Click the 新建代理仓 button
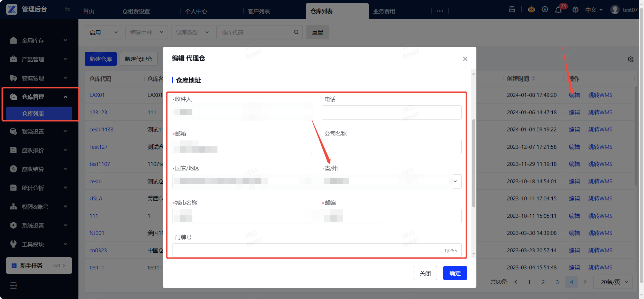Image resolution: width=644 pixels, height=299 pixels. point(139,59)
